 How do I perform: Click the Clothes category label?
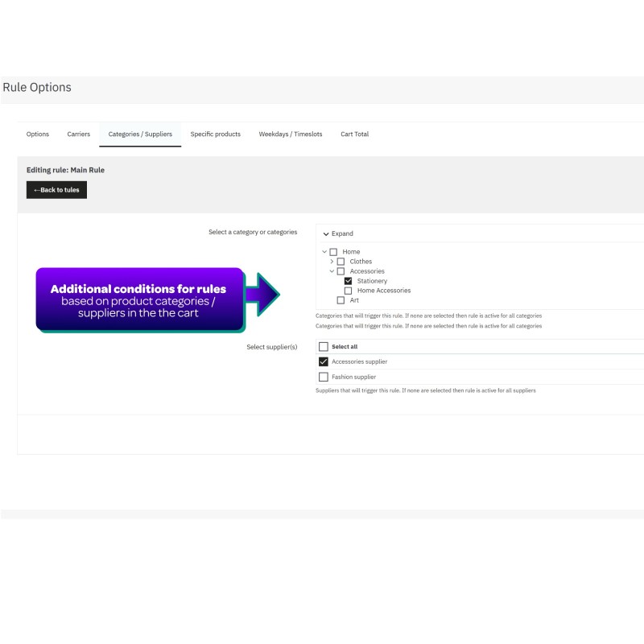click(x=361, y=261)
